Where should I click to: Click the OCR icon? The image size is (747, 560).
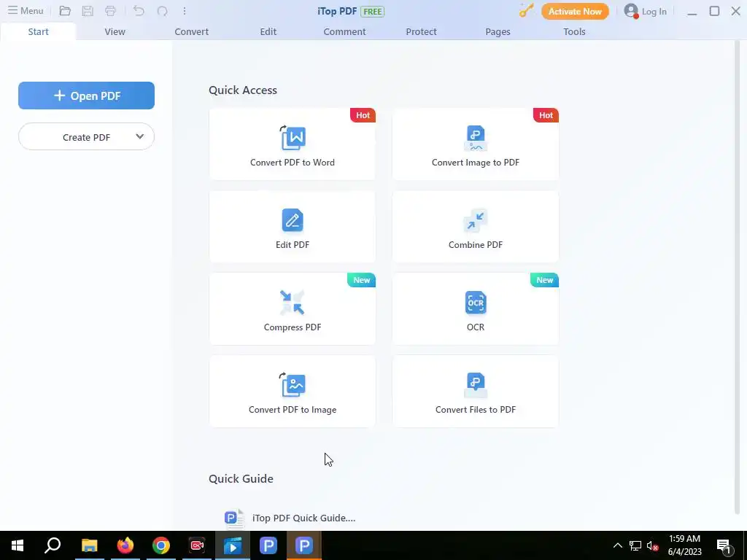(476, 303)
